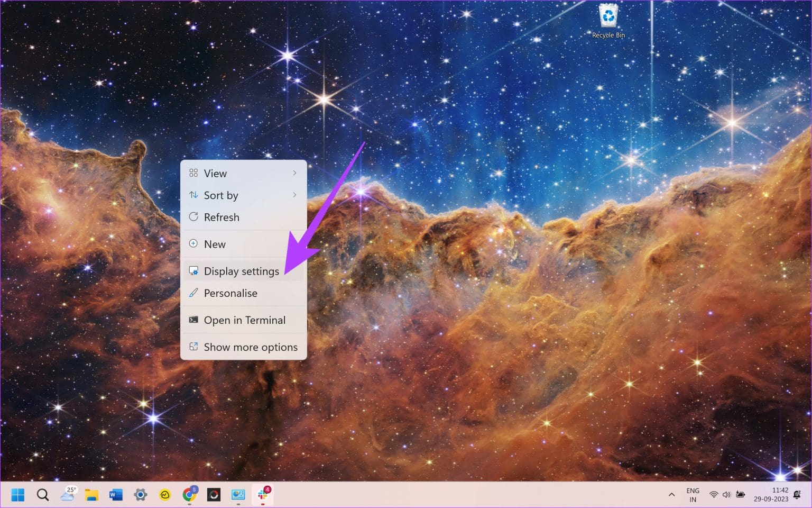Open Windows Settings via the gear icon
This screenshot has height=508, width=812.
point(140,495)
